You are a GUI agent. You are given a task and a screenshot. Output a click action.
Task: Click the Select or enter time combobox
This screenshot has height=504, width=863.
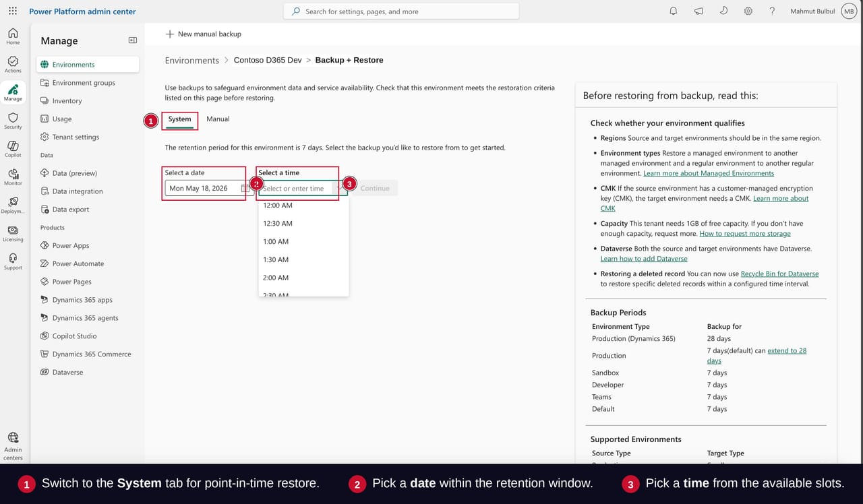303,189
